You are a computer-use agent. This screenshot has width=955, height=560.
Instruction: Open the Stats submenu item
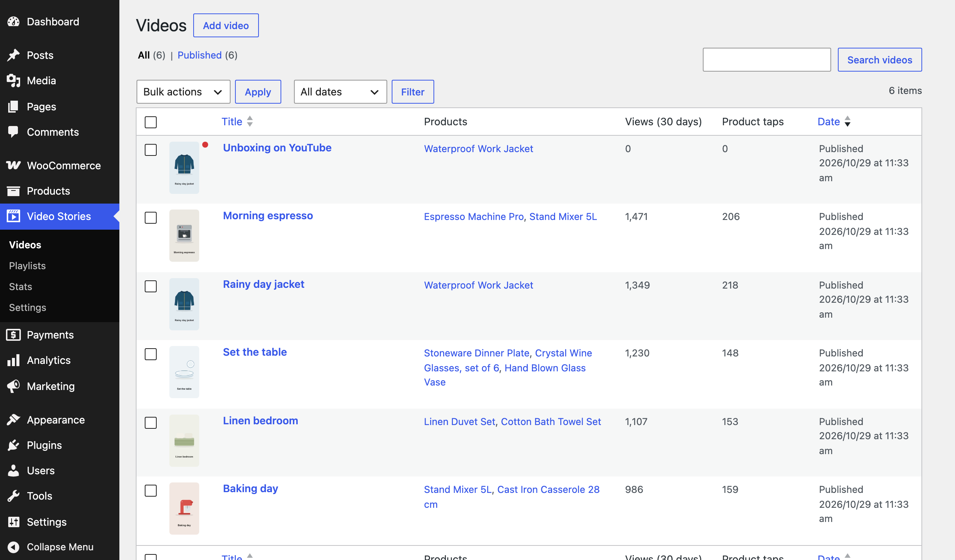pos(21,287)
